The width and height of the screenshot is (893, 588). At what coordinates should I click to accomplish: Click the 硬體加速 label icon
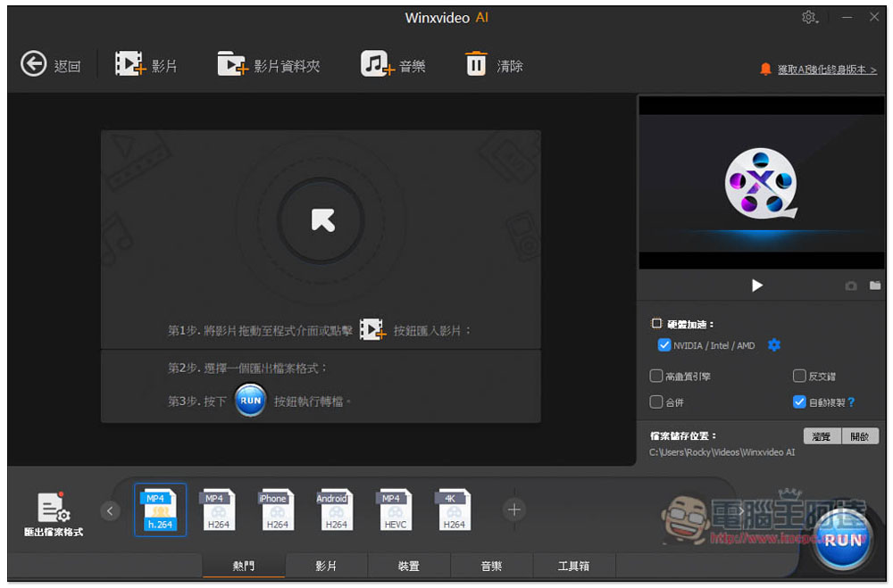click(x=656, y=323)
